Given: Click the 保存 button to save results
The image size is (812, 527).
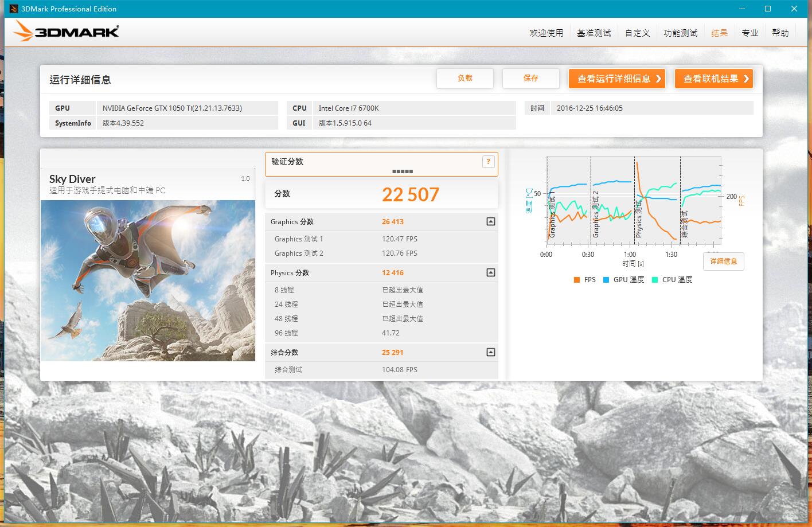Looking at the screenshot, I should pyautogui.click(x=530, y=79).
